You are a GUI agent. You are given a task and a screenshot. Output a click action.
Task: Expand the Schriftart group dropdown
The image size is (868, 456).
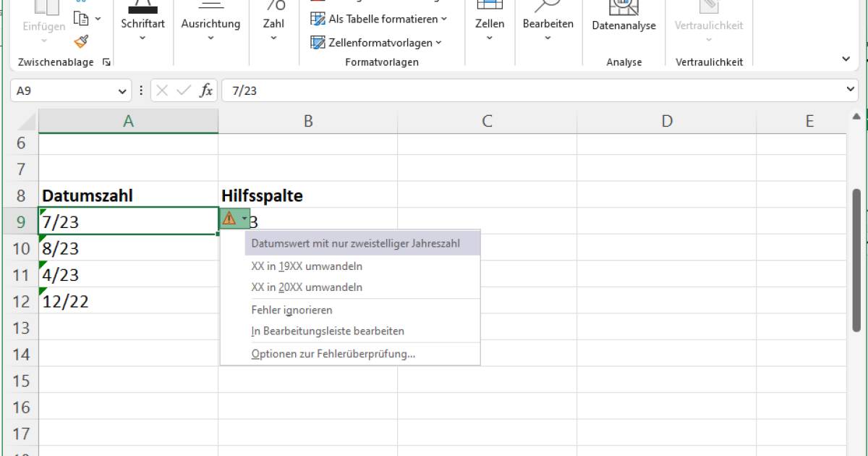[x=142, y=38]
